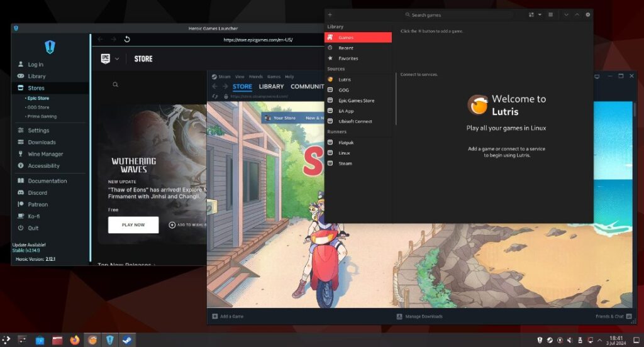Open the Help menu in Steam
Viewport: 644px width, 347px height.
click(289, 77)
